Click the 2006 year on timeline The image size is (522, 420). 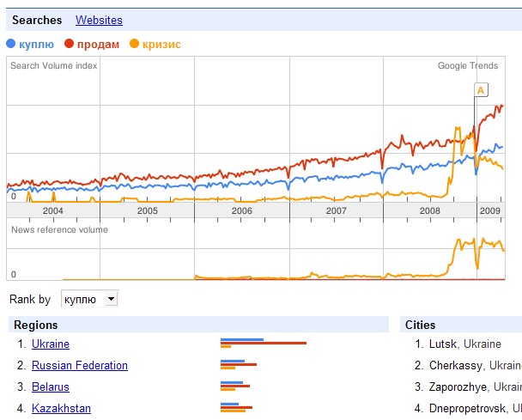click(242, 210)
